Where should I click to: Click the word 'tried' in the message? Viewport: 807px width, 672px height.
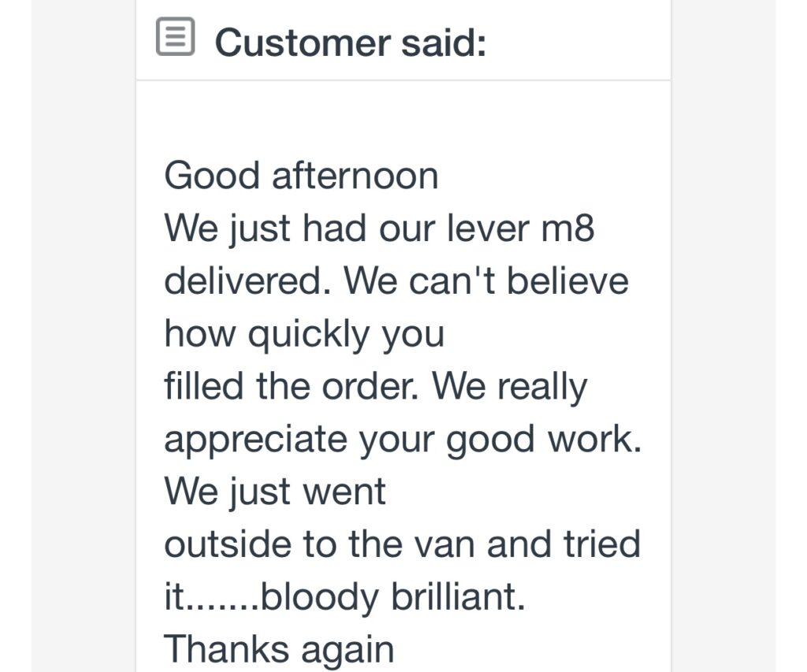point(602,544)
